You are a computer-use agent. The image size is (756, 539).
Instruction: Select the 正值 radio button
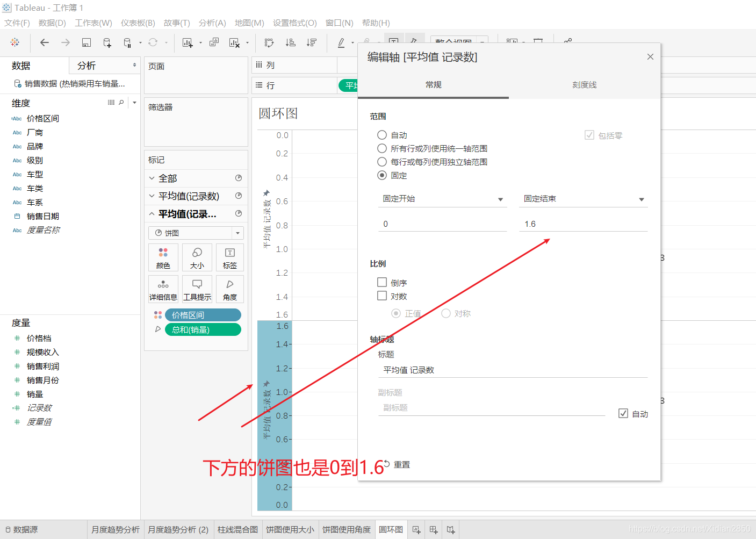click(396, 313)
